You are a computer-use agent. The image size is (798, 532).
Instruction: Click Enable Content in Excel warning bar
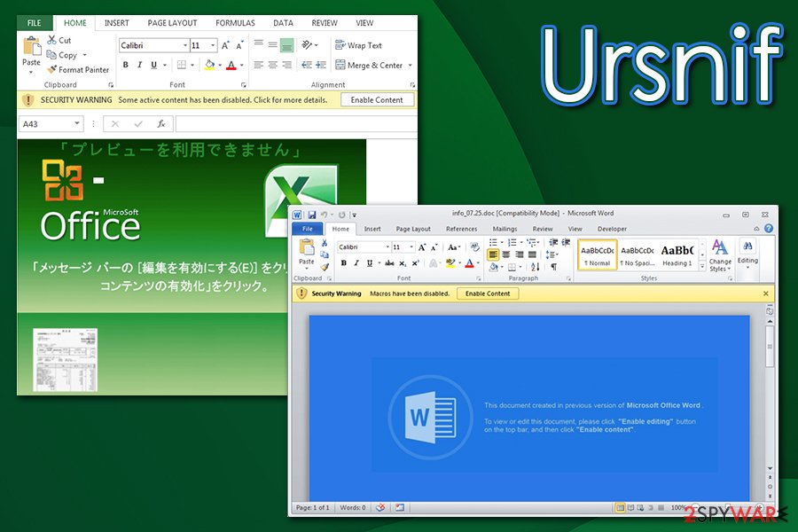377,100
